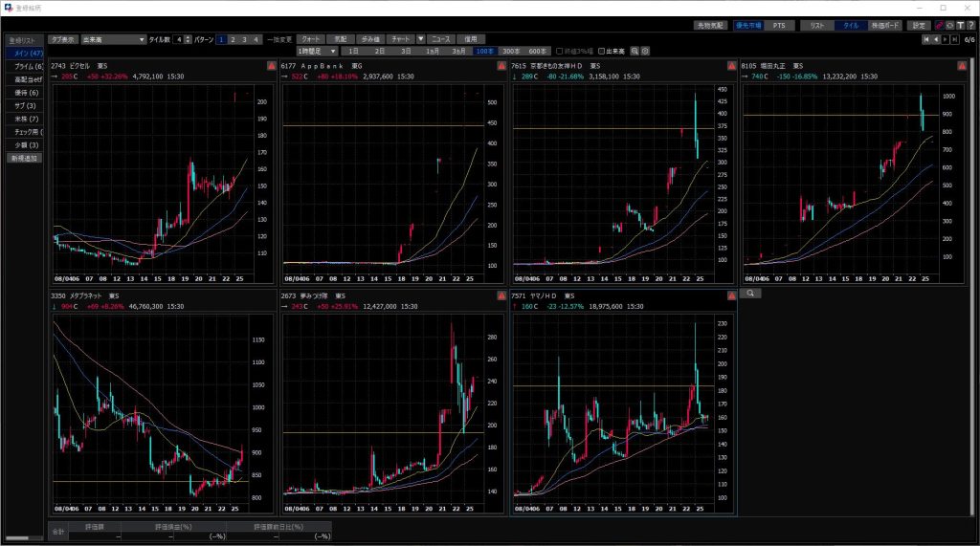980x546 pixels.
Task: Toggle the 終値3%幅 checkbox
Action: coord(559,51)
